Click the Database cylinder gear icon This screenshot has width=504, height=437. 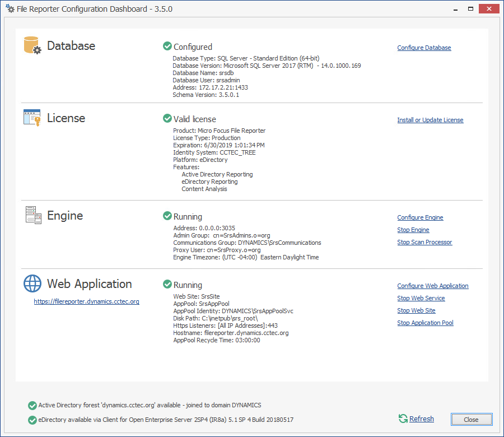(32, 45)
